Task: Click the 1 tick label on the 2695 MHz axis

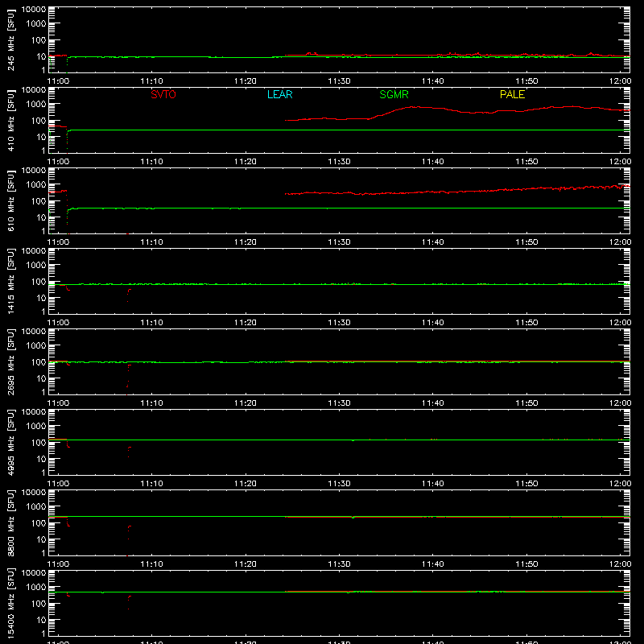Action: coord(43,392)
